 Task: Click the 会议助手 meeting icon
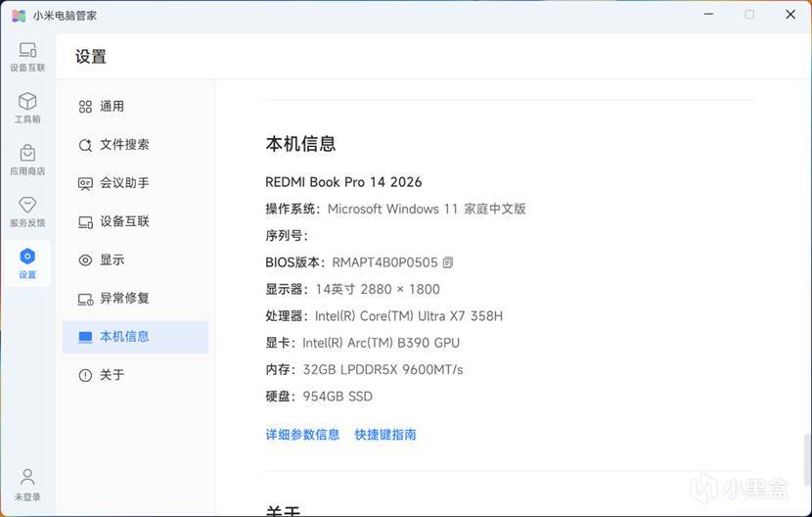(85, 183)
